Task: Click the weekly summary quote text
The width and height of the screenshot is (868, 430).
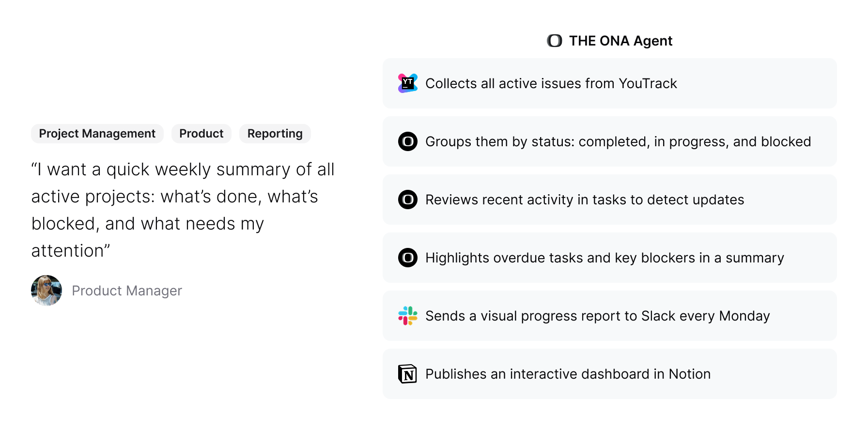Action: pyautogui.click(x=183, y=210)
